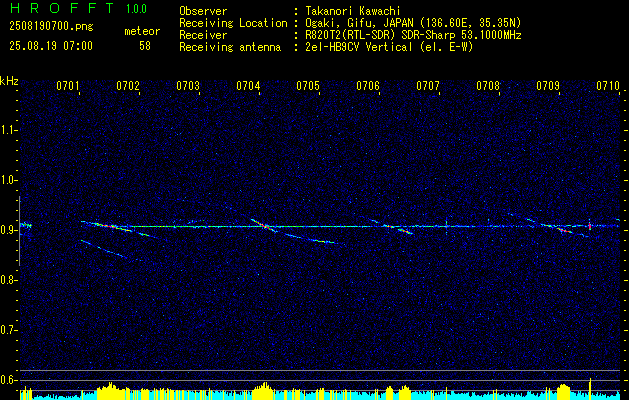The image size is (629, 400).
Task: Click the 0710 time marker
Action: [608, 85]
